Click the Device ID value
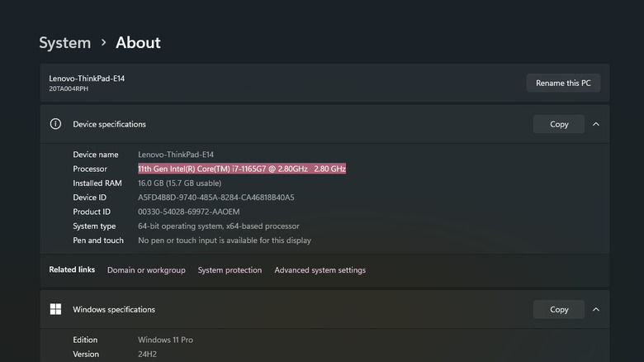The width and height of the screenshot is (644, 362). 215,198
